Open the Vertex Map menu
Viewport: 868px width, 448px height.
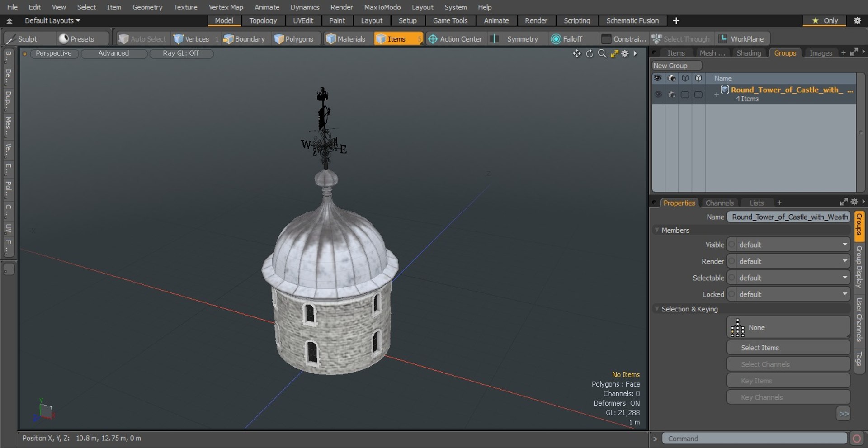click(226, 7)
